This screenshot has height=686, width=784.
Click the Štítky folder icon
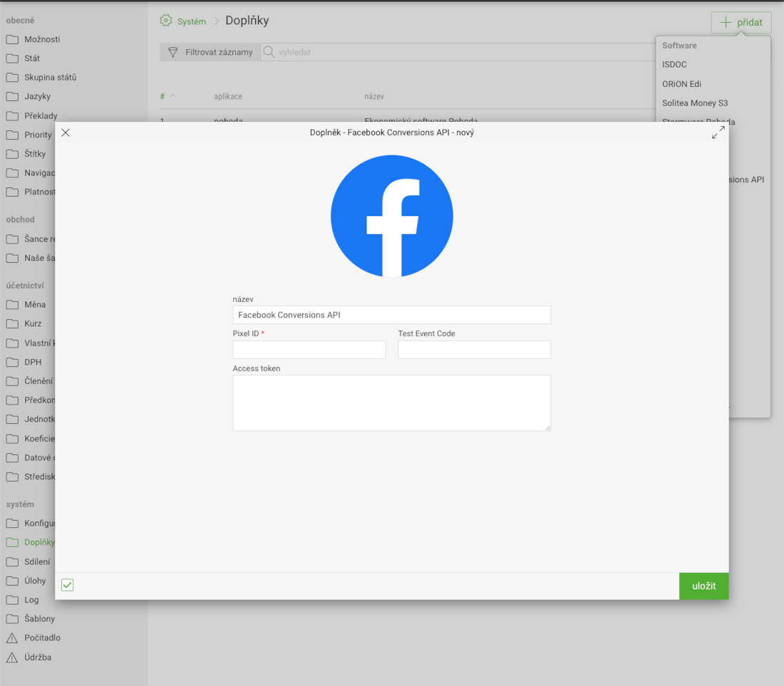pos(13,154)
